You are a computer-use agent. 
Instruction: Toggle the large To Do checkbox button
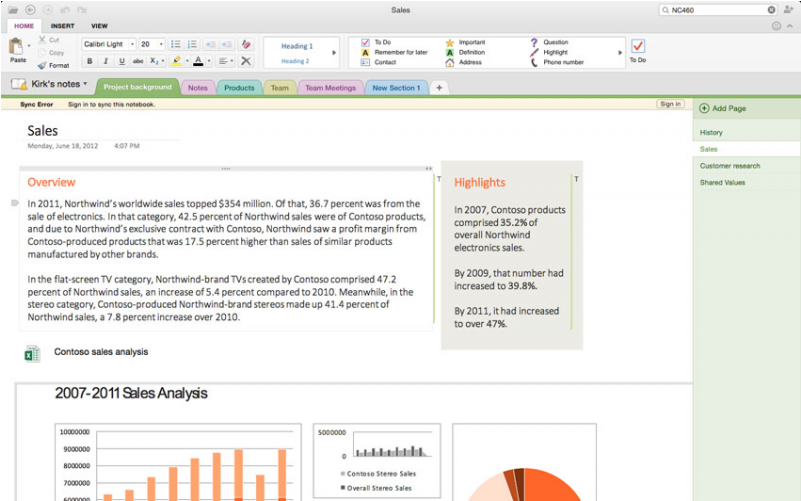[638, 46]
